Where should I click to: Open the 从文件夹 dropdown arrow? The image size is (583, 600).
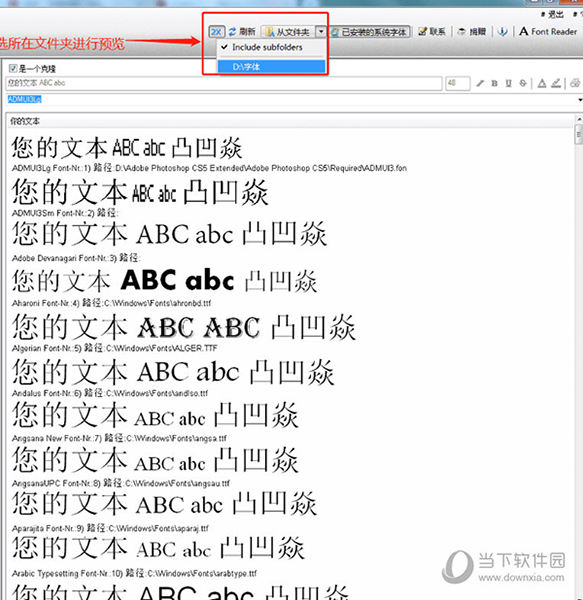(321, 32)
